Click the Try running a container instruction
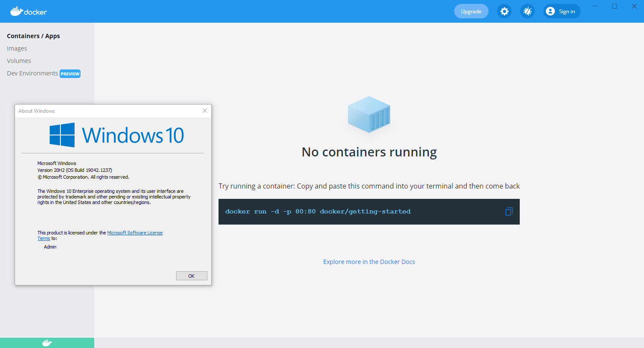Viewport: 644px width, 348px height. click(369, 186)
